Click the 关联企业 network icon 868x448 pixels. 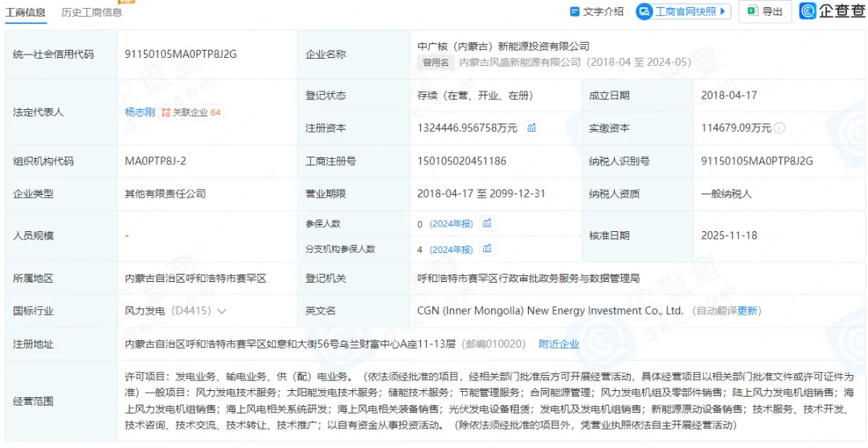click(x=166, y=112)
